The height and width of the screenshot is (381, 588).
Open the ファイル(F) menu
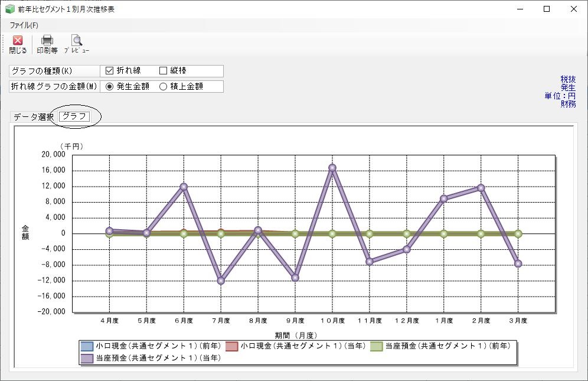point(24,25)
